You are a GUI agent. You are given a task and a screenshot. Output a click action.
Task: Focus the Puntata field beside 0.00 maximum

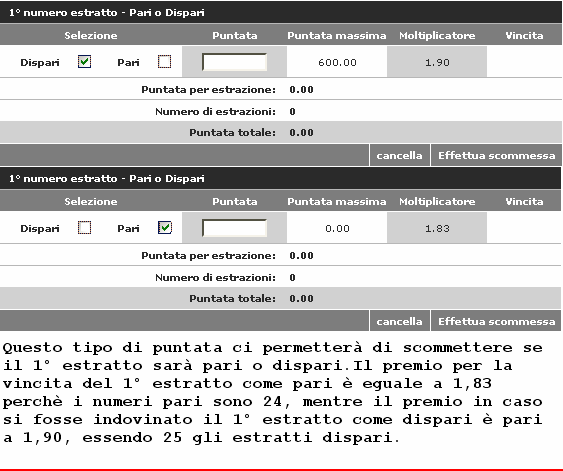click(234, 228)
